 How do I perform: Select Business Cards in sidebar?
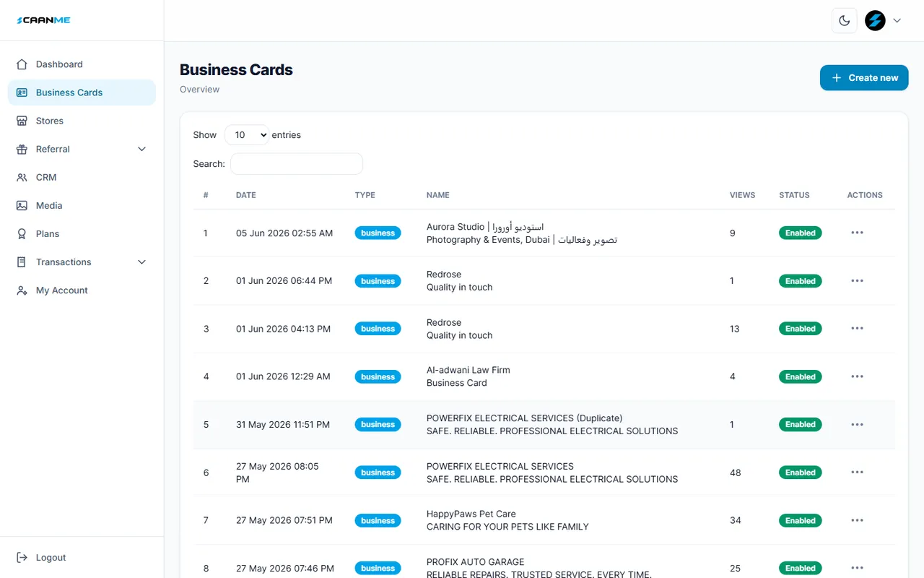pos(82,92)
